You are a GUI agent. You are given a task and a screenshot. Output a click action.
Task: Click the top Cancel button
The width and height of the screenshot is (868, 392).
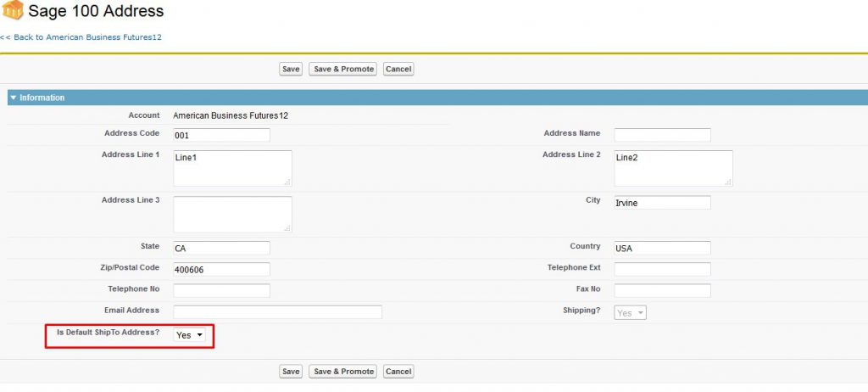click(398, 70)
